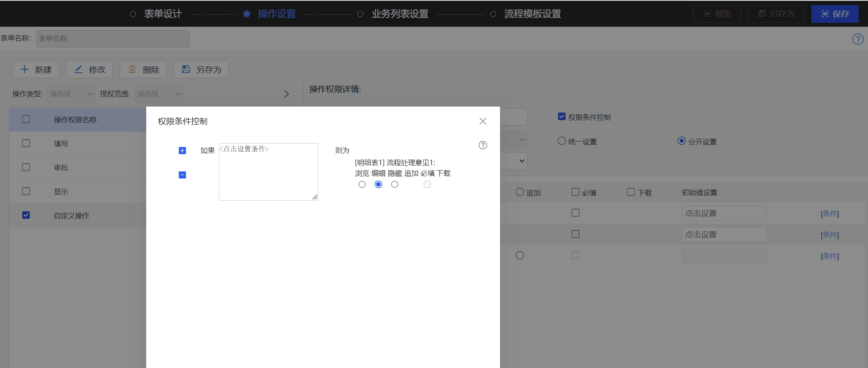Check the 填写 row checkbox

pyautogui.click(x=26, y=143)
